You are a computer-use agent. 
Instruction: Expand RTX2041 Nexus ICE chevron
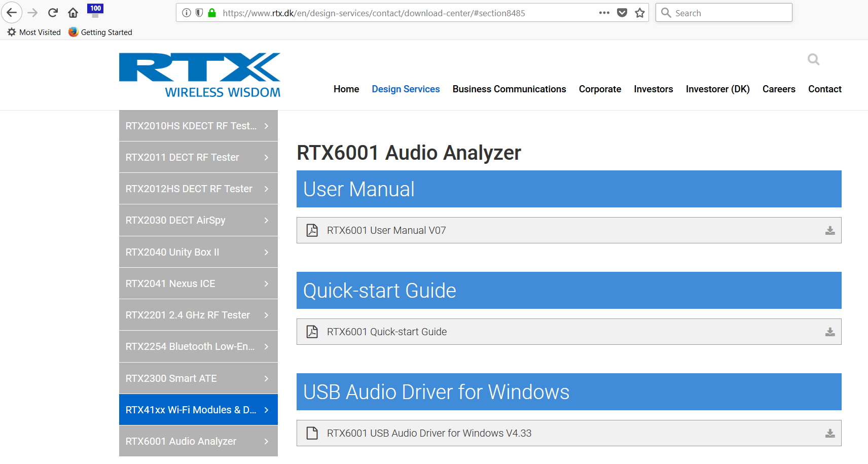[x=266, y=283]
